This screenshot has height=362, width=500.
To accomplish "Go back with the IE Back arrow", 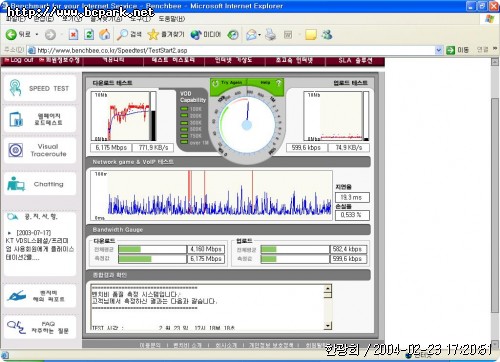I will point(11,34).
